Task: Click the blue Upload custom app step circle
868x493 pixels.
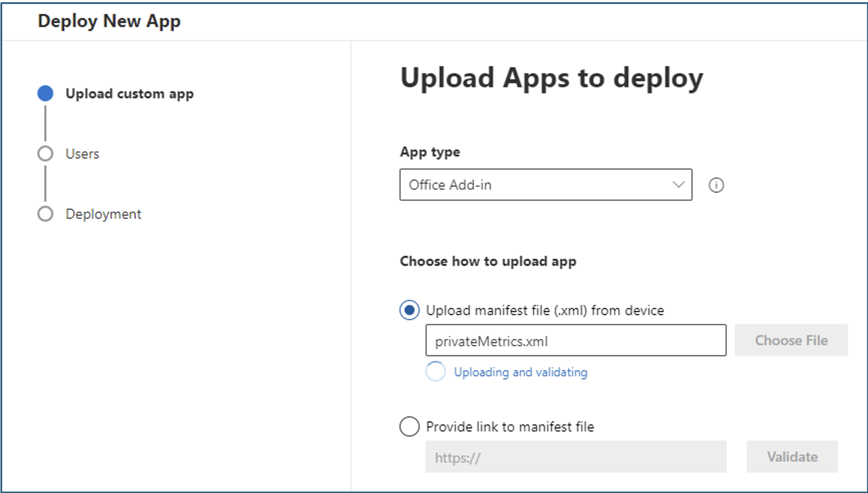Action: tap(45, 93)
